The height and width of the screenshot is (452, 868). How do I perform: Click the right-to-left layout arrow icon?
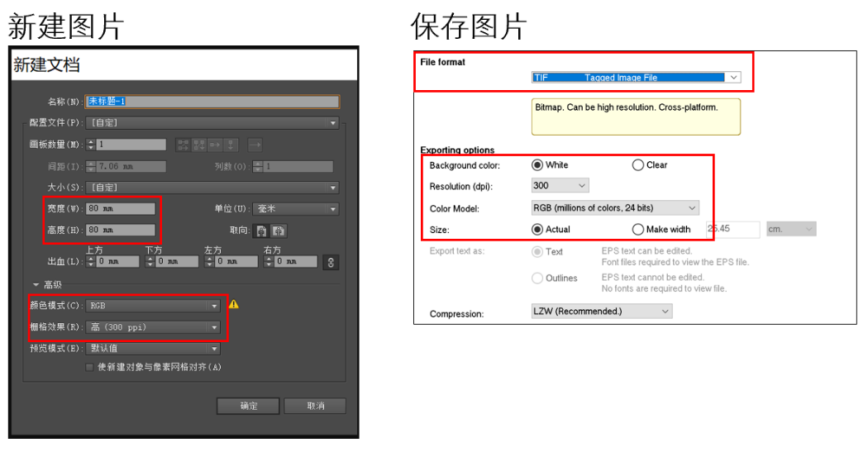coord(255,145)
